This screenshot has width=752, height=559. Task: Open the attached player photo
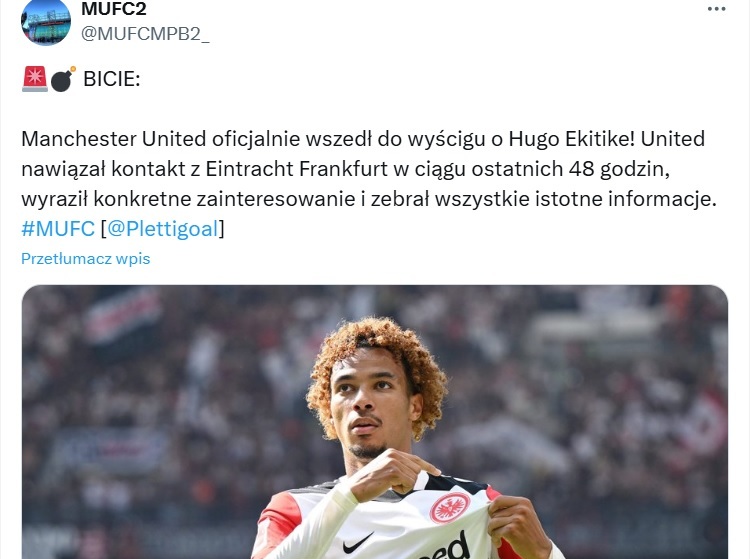pos(375,422)
